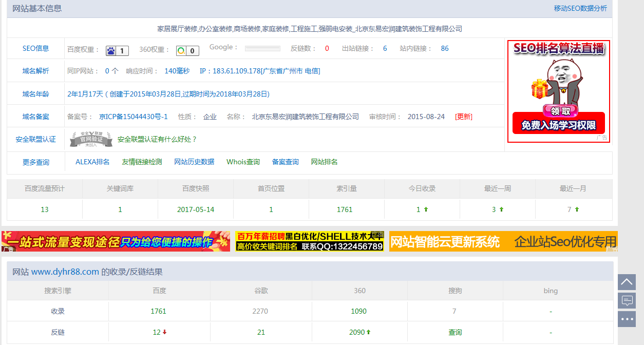Click the 搜索引擎 column header
This screenshot has height=345, width=644.
tap(58, 291)
